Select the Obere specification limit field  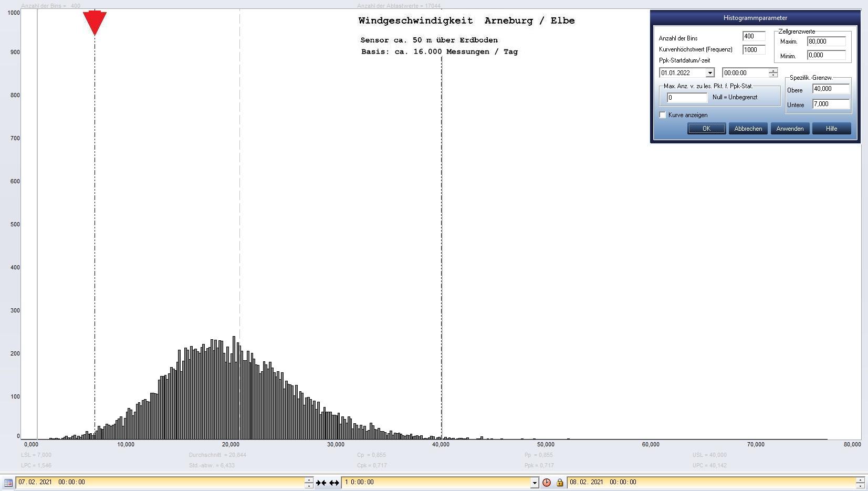(x=830, y=89)
